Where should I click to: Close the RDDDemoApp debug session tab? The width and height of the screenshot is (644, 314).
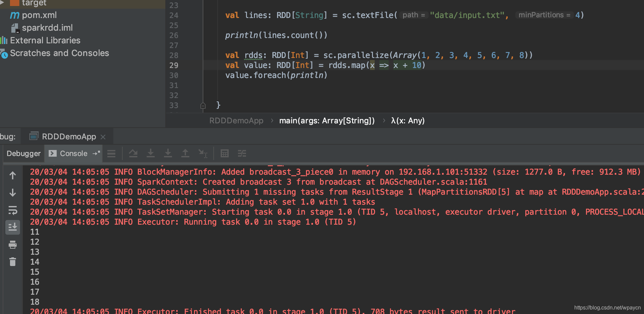coord(103,137)
